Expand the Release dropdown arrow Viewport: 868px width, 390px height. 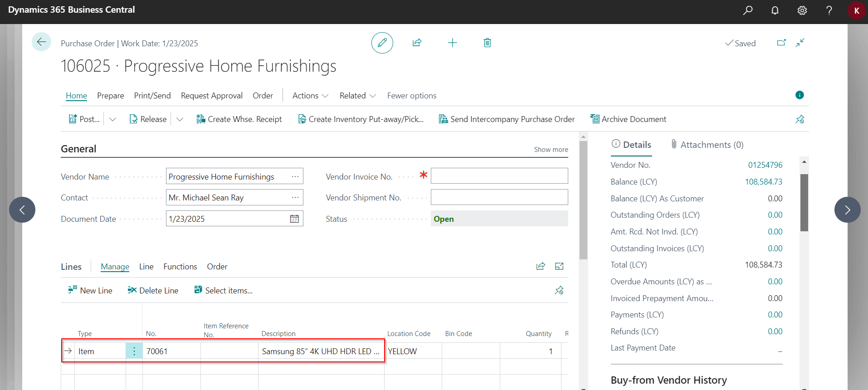click(180, 119)
